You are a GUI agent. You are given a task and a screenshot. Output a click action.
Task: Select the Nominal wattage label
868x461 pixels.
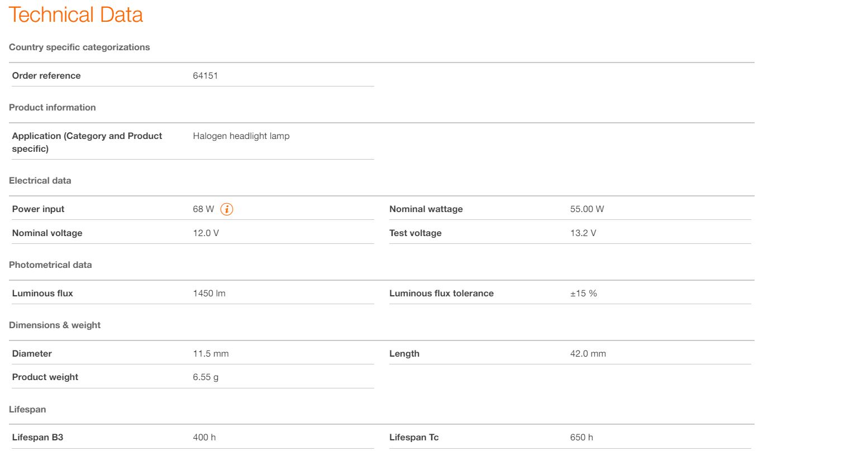tap(426, 209)
